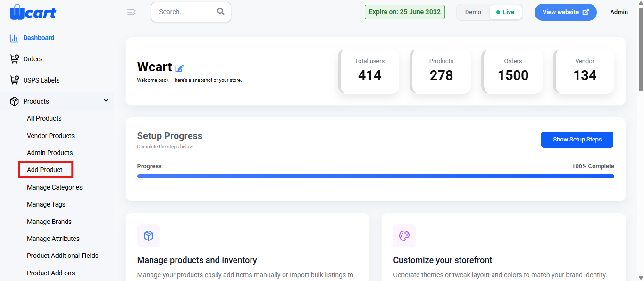644x281 pixels.
Task: Open the Admin account menu
Action: click(x=619, y=12)
